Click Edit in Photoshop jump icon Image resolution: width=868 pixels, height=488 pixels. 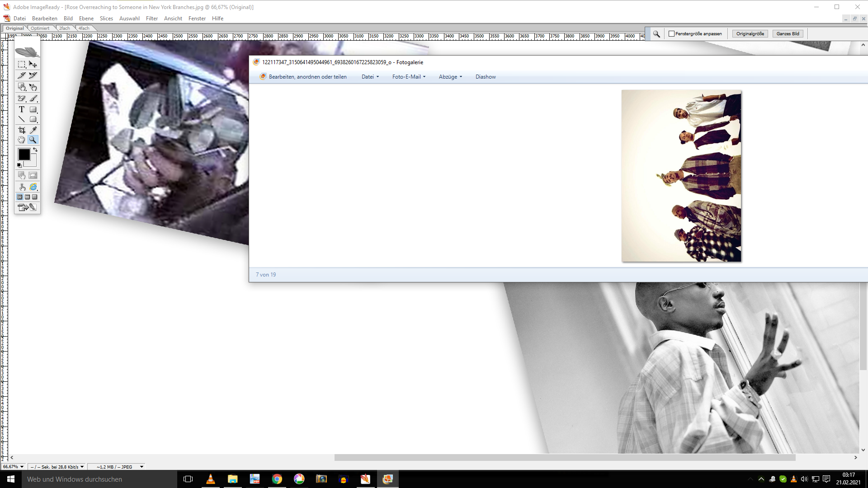coord(27,207)
